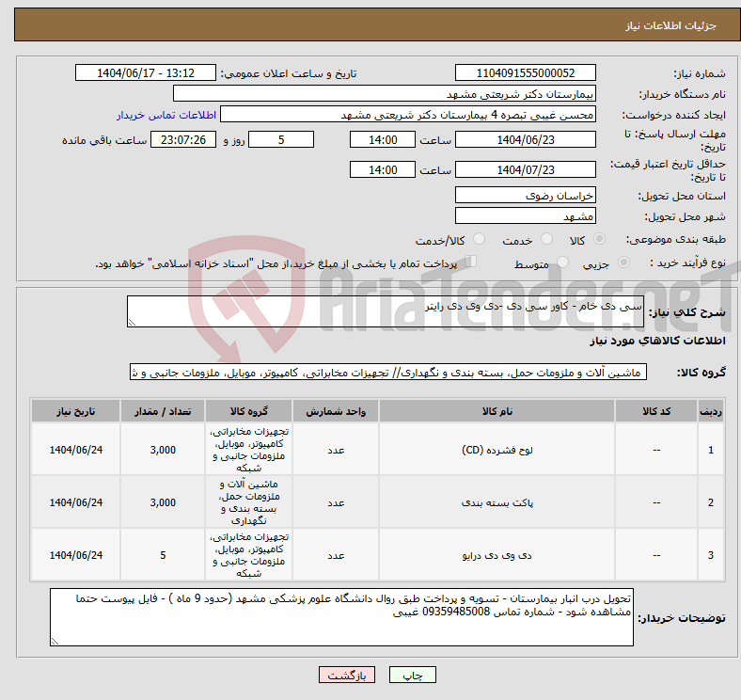Click the بازگشت back button
Screen dimensions: 741x700
(347, 676)
